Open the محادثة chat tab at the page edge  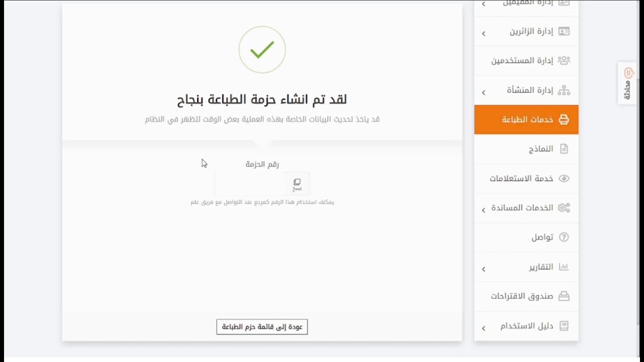[627, 83]
